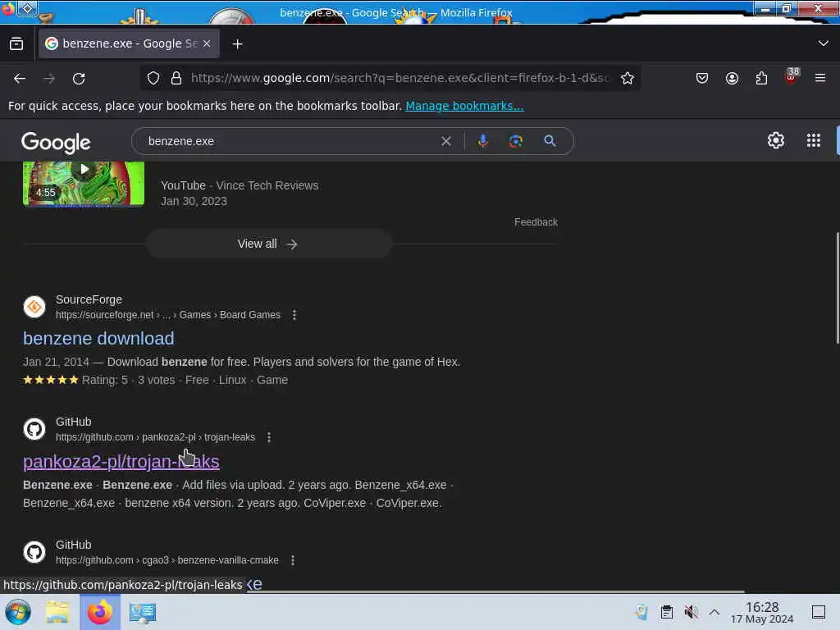Open the Start menu button
Screen dimensions: 840x630
pos(18,612)
